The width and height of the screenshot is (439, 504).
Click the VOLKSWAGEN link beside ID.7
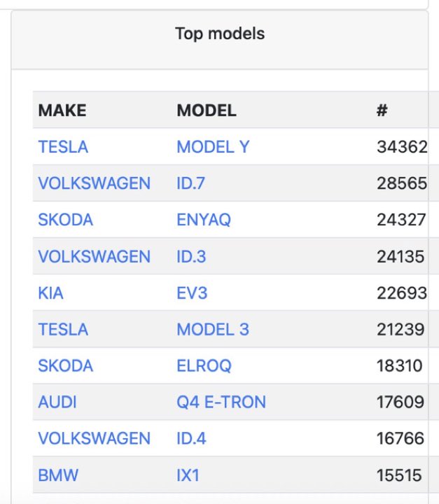point(95,183)
